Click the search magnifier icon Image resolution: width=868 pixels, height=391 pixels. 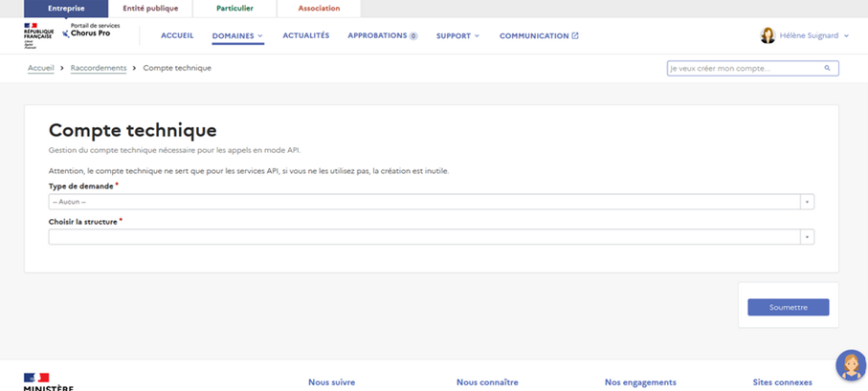(827, 68)
